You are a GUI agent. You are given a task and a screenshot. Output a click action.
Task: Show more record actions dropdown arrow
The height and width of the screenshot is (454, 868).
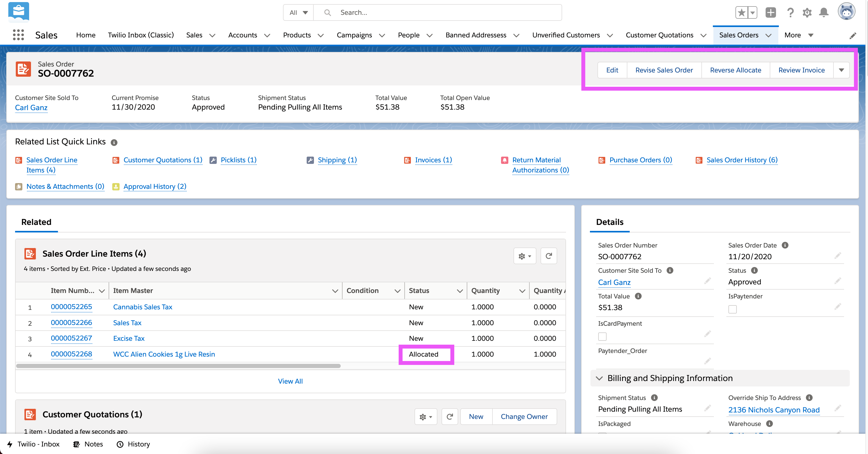841,70
